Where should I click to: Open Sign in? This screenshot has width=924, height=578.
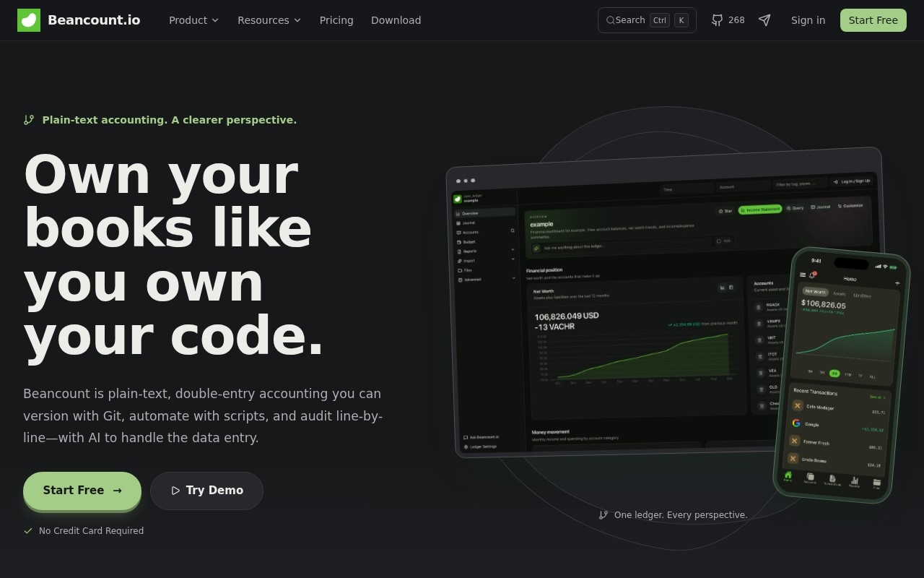pos(808,20)
